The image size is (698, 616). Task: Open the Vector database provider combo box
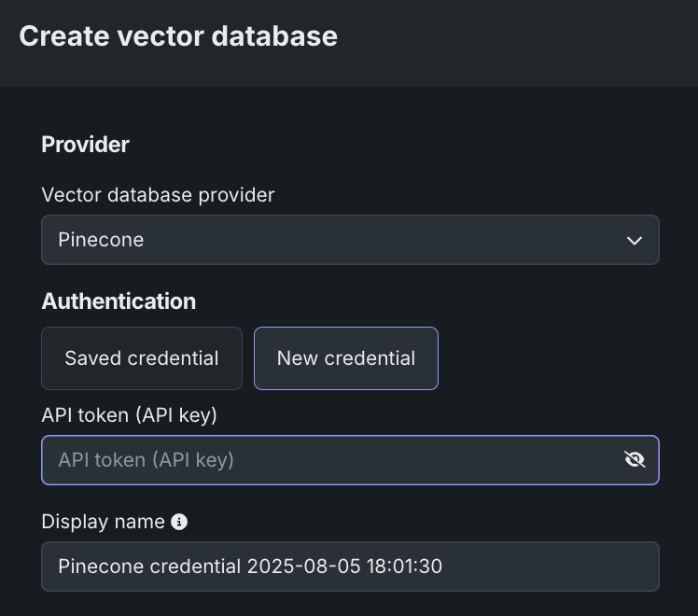click(350, 240)
